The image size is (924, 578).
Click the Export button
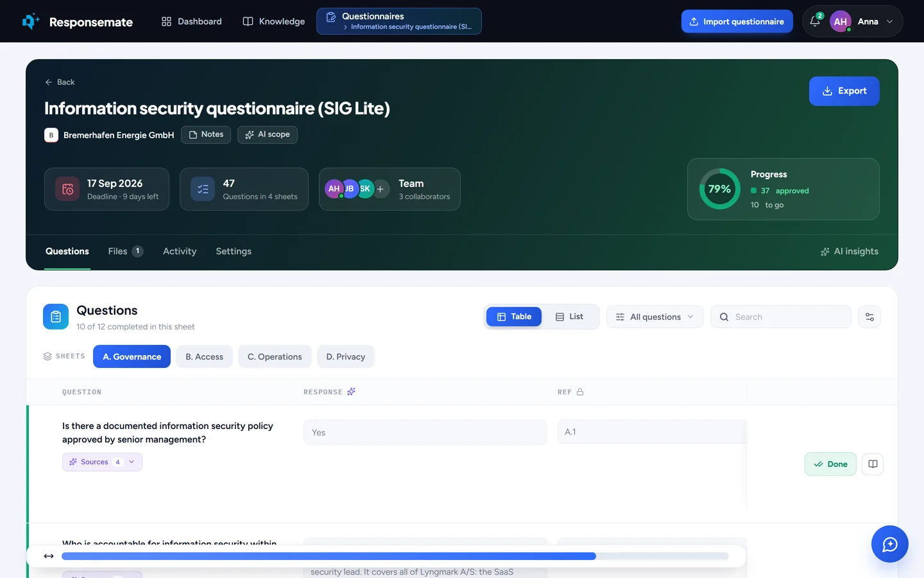coord(844,91)
